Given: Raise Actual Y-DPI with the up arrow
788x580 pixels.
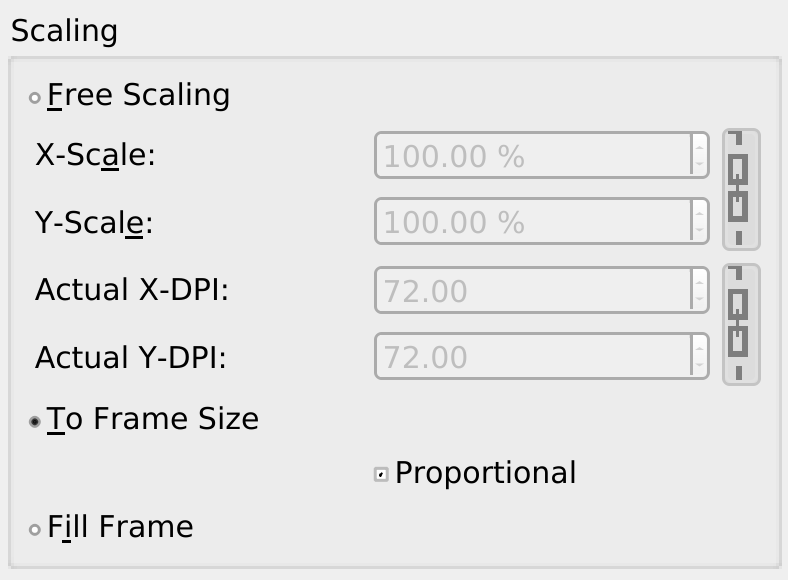Looking at the screenshot, I should pyautogui.click(x=699, y=347).
